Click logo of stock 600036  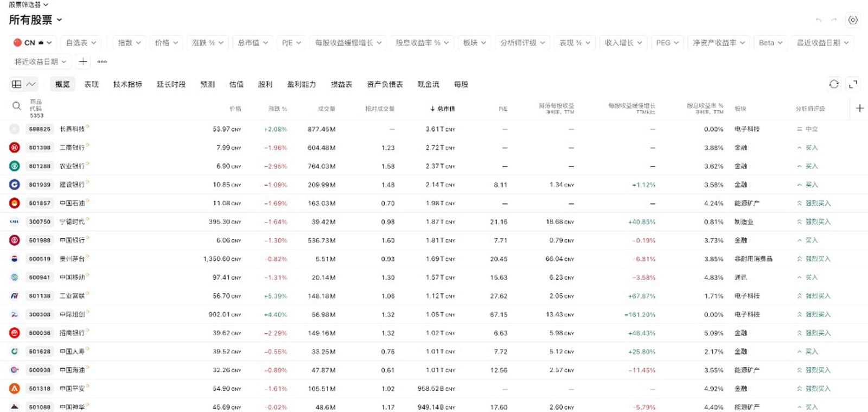15,333
